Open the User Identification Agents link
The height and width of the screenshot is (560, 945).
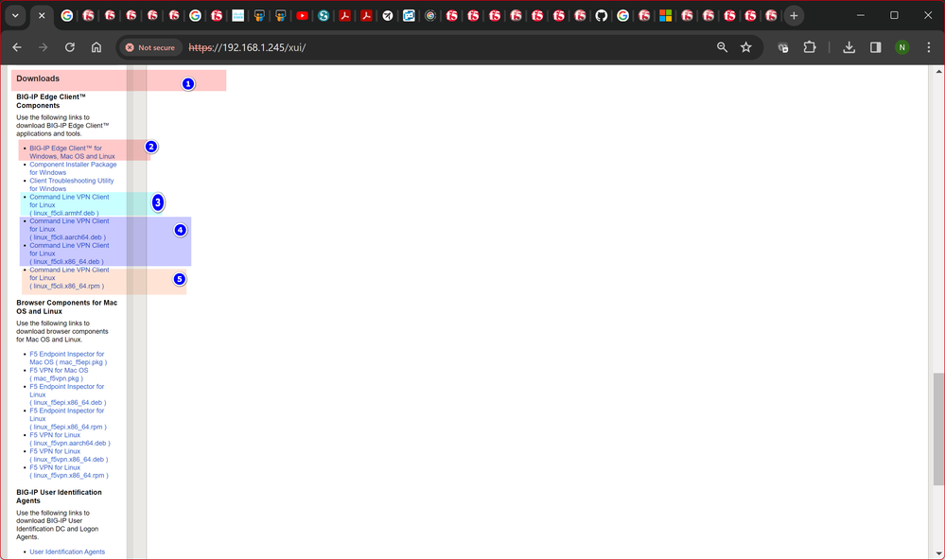click(x=67, y=551)
